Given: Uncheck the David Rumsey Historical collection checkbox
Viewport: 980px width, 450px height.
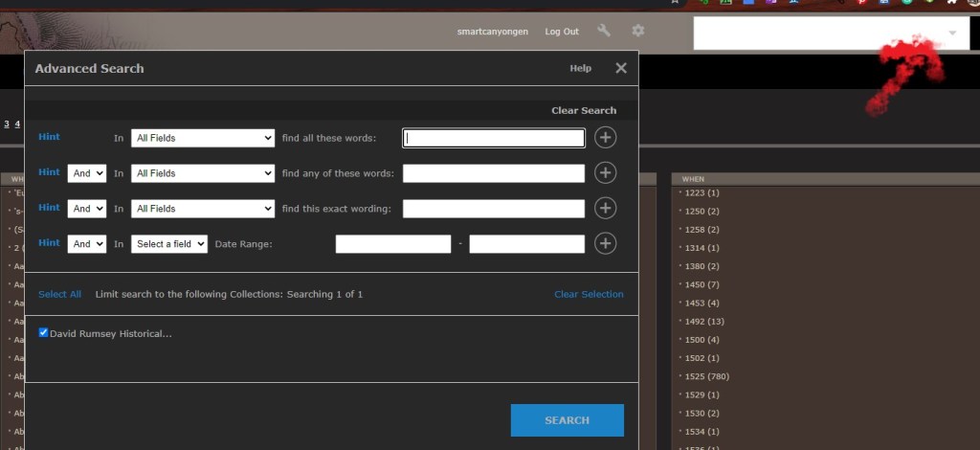Looking at the screenshot, I should (x=44, y=333).
